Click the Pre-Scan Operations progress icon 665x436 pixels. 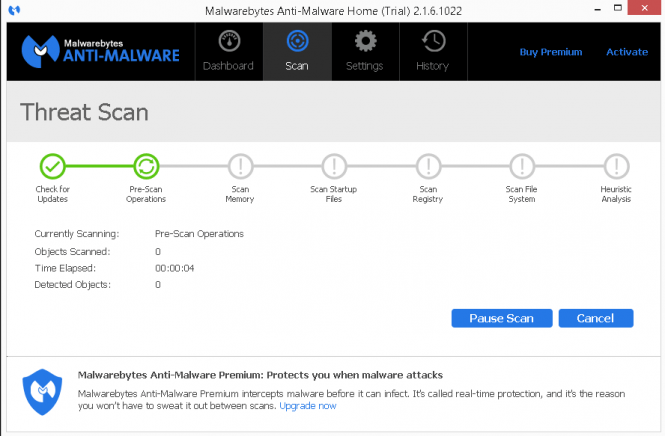click(x=146, y=166)
